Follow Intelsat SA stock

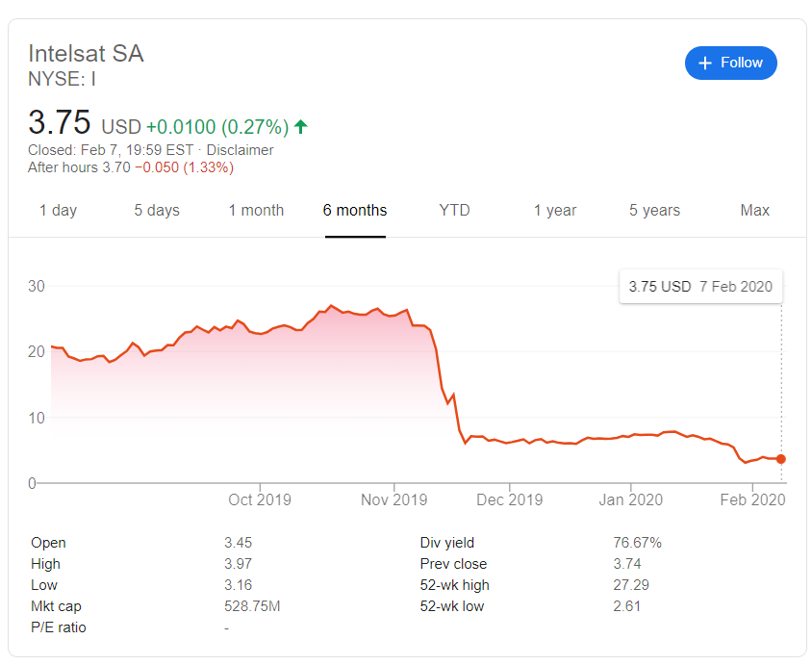(x=730, y=64)
